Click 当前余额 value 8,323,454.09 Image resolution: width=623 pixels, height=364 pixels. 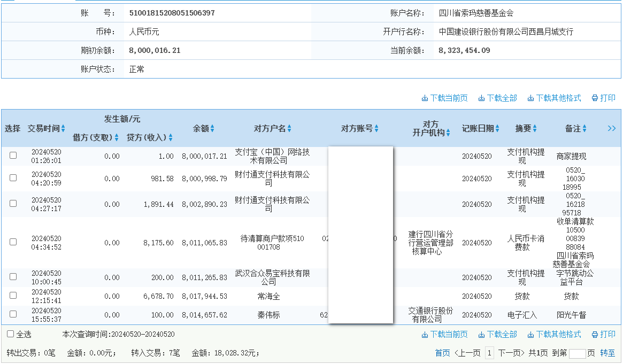(465, 50)
